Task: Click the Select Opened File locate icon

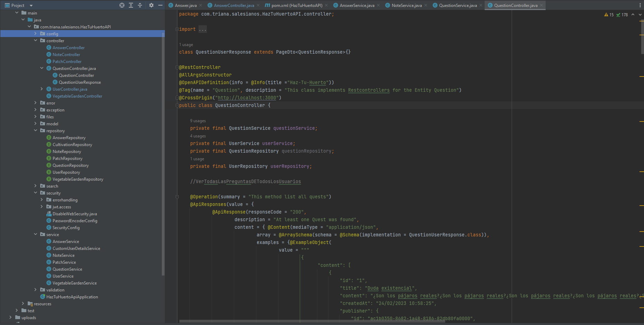Action: 122,5
